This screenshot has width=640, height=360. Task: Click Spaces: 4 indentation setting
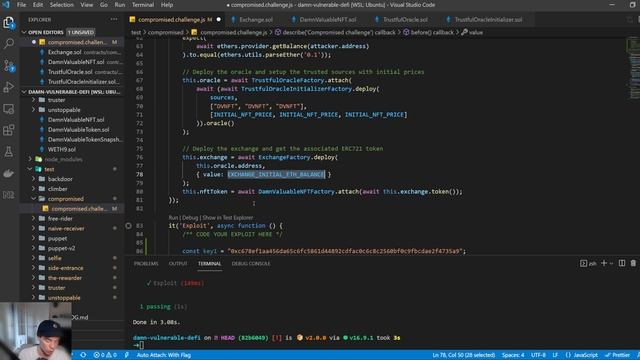click(x=513, y=355)
